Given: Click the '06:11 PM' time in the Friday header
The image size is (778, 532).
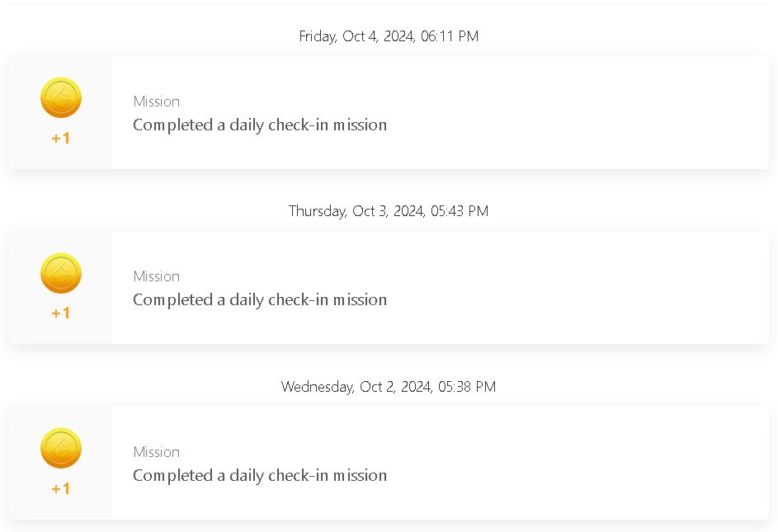Looking at the screenshot, I should pos(450,36).
